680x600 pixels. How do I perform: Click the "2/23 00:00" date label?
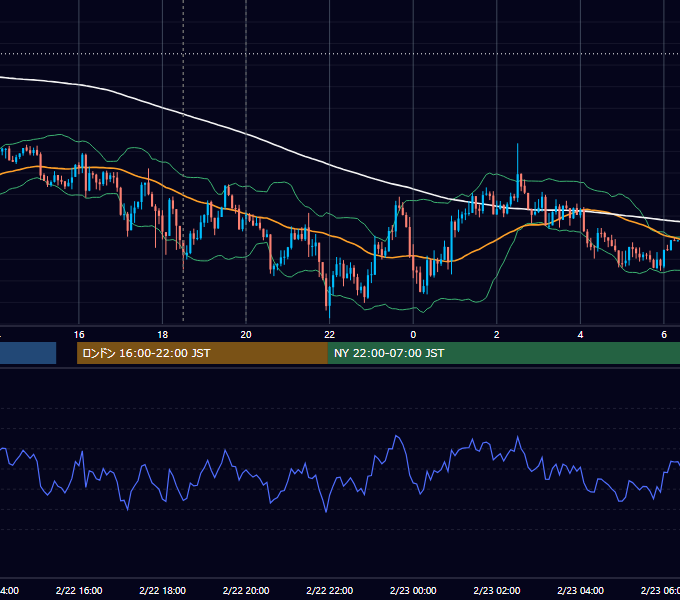pyautogui.click(x=413, y=590)
